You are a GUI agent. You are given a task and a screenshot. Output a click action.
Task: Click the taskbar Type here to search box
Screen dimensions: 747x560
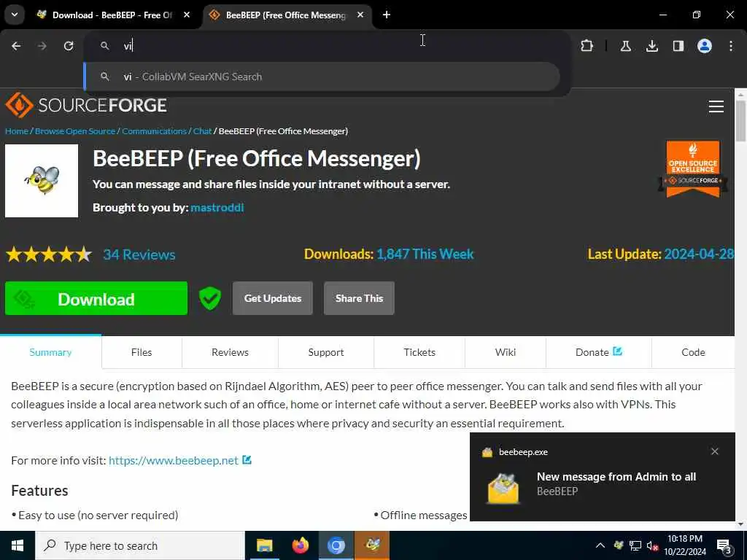[x=140, y=545]
